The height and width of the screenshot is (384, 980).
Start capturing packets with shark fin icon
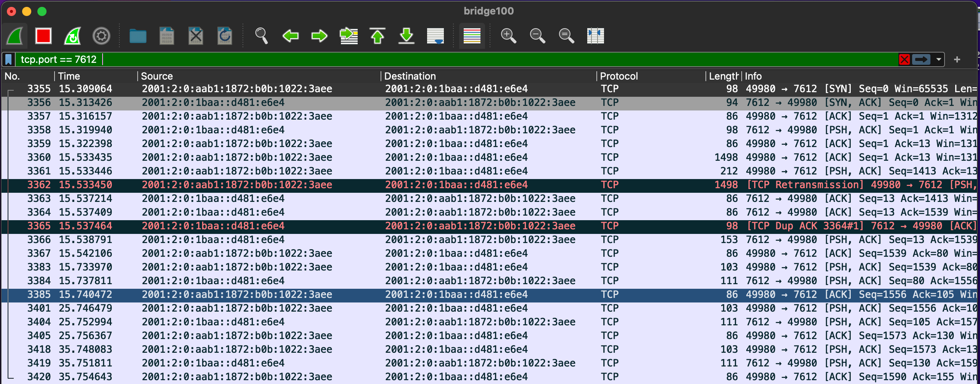[x=14, y=36]
